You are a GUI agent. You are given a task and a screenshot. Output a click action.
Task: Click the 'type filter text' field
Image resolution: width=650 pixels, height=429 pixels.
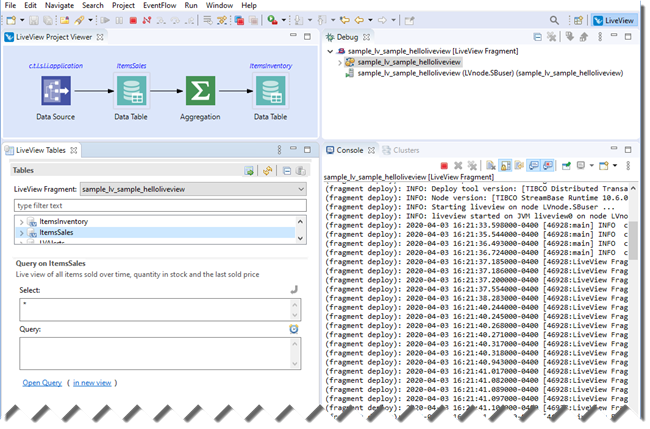pyautogui.click(x=160, y=205)
